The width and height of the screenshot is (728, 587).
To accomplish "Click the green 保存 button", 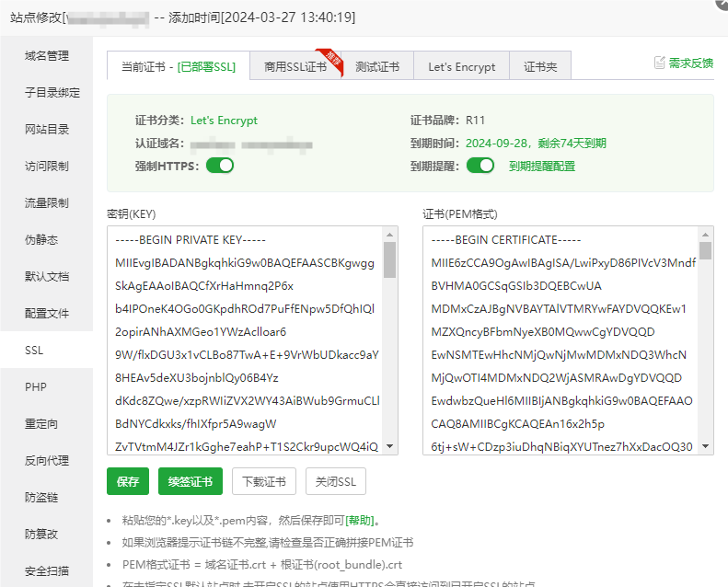I will coord(128,481).
